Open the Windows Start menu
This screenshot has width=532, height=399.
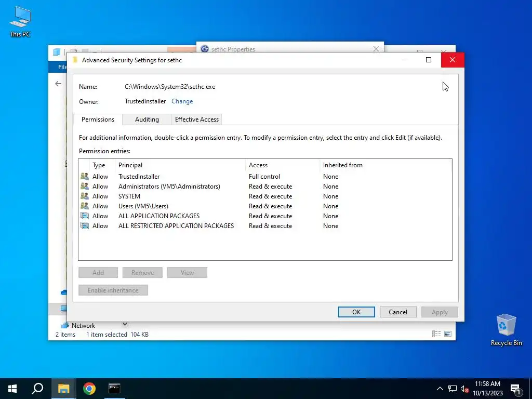(12, 389)
